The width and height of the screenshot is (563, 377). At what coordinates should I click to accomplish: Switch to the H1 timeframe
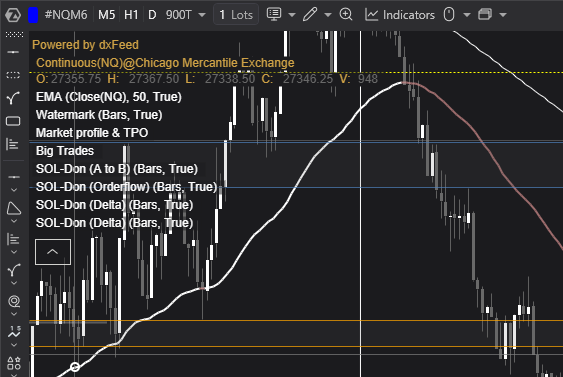coord(131,15)
